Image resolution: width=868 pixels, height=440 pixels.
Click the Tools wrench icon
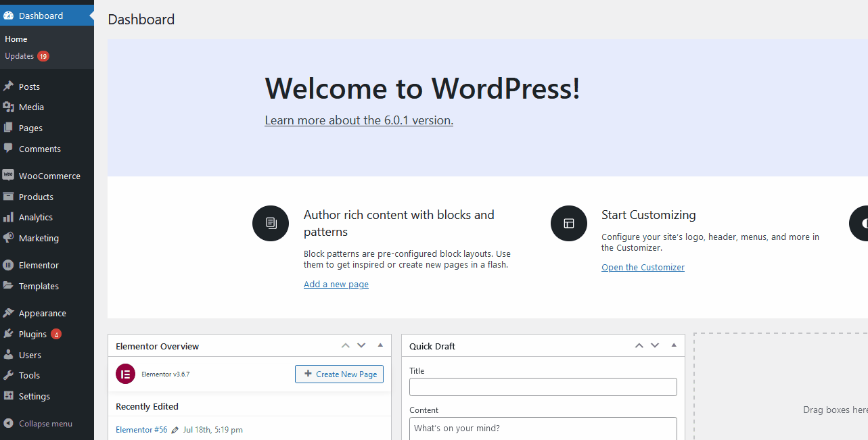pos(8,375)
